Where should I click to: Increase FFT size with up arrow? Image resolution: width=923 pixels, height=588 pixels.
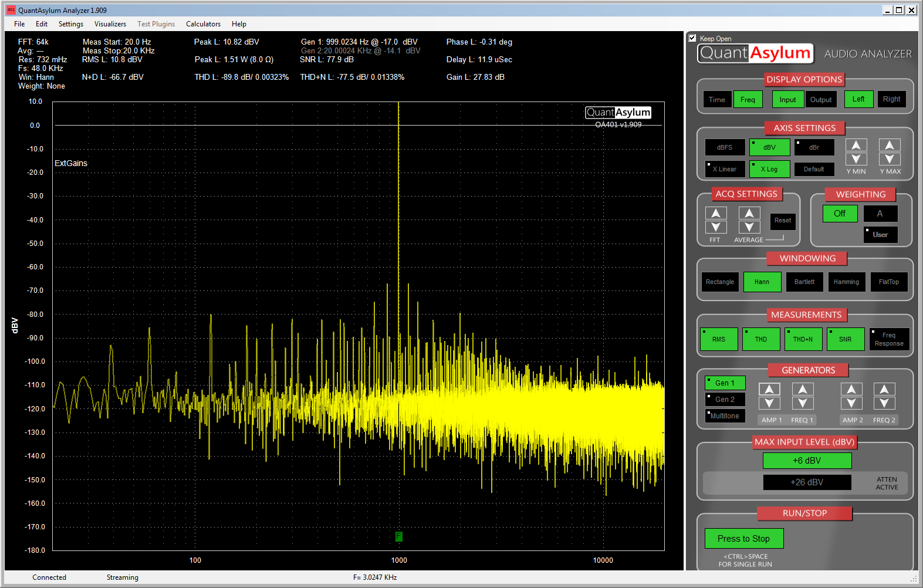point(716,214)
